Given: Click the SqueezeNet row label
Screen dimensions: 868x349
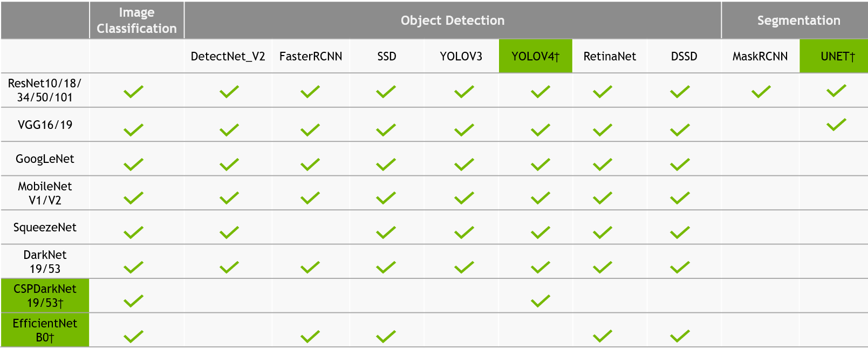Looking at the screenshot, I should click(45, 227).
